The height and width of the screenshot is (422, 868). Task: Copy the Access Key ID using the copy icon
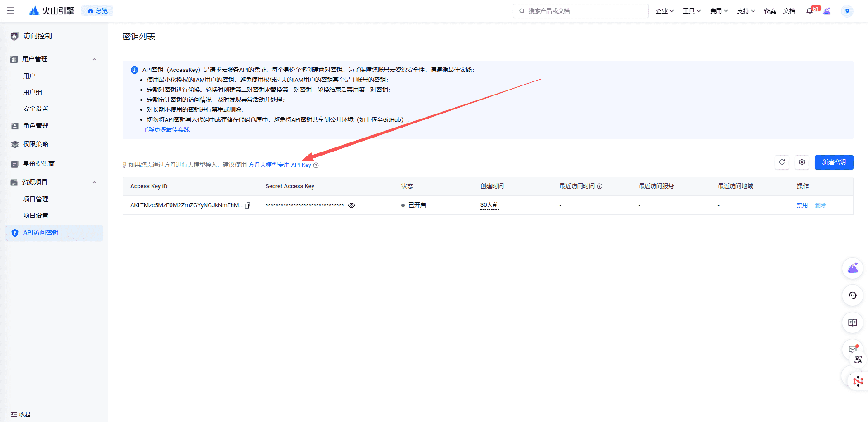click(248, 205)
